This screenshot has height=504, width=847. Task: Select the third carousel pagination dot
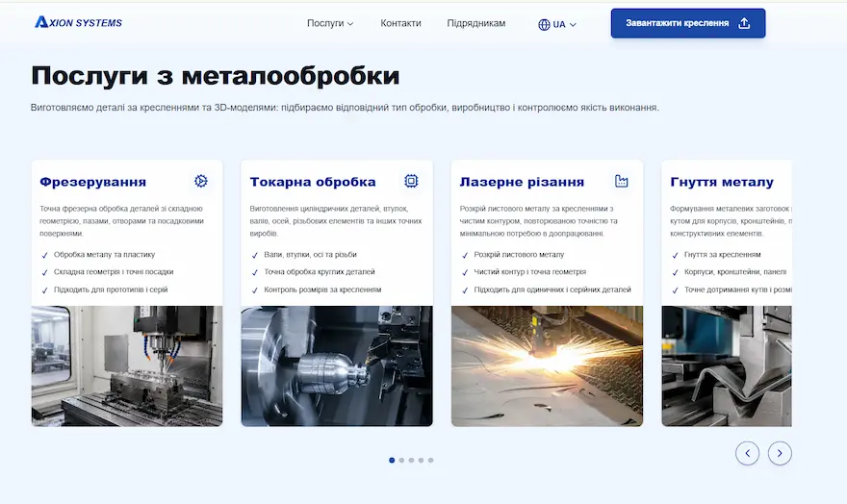(411, 461)
